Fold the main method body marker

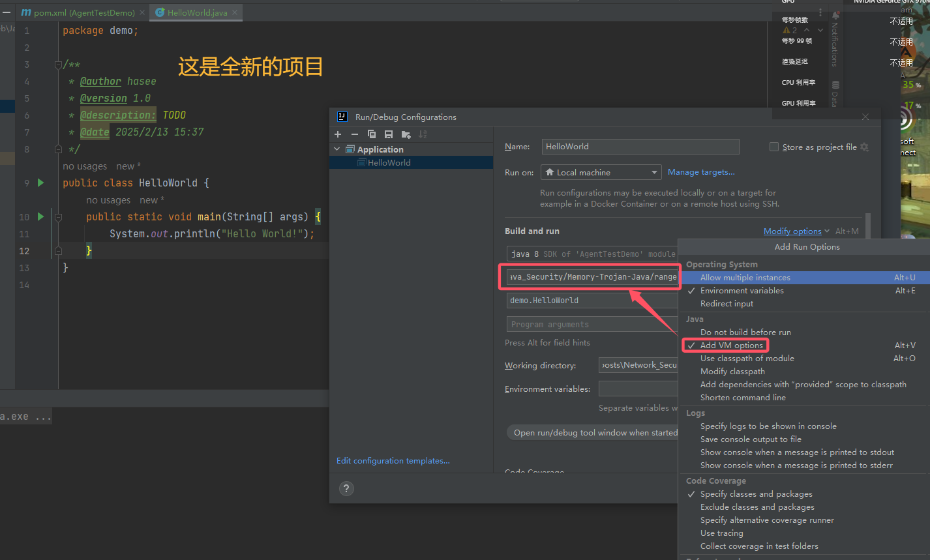click(x=58, y=217)
